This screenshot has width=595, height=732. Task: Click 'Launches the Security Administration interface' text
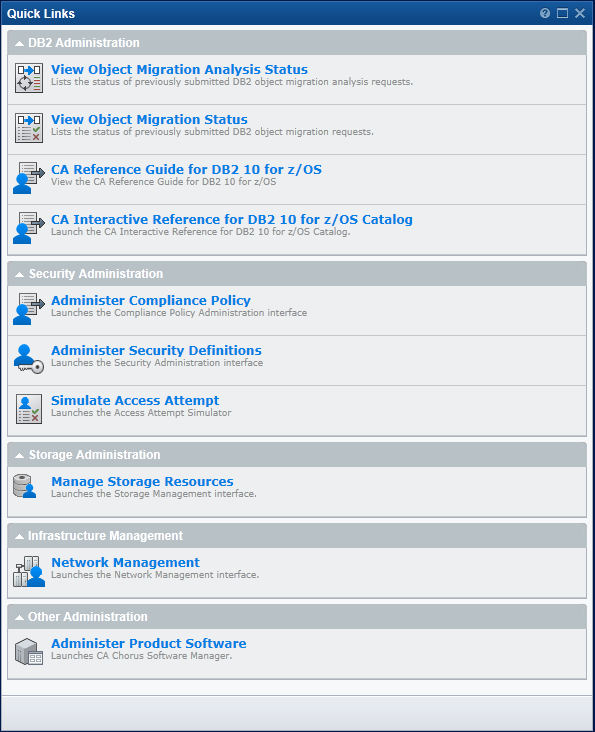pyautogui.click(x=157, y=363)
